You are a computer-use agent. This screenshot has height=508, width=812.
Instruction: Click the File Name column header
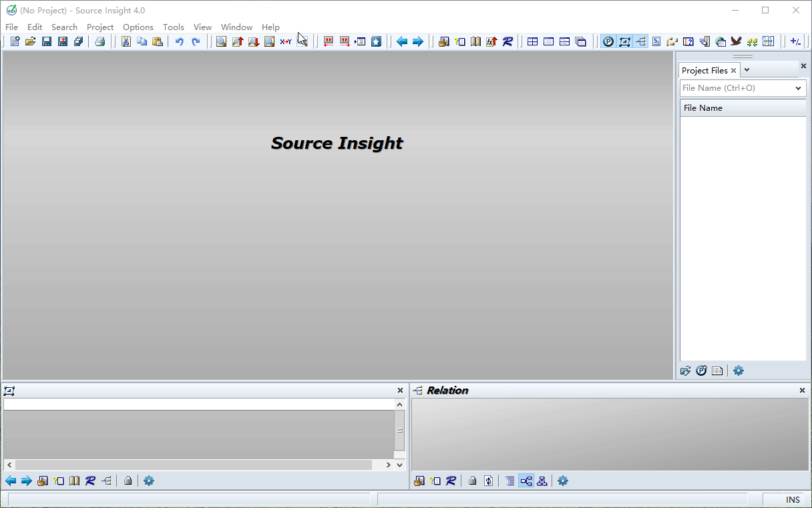pyautogui.click(x=743, y=108)
